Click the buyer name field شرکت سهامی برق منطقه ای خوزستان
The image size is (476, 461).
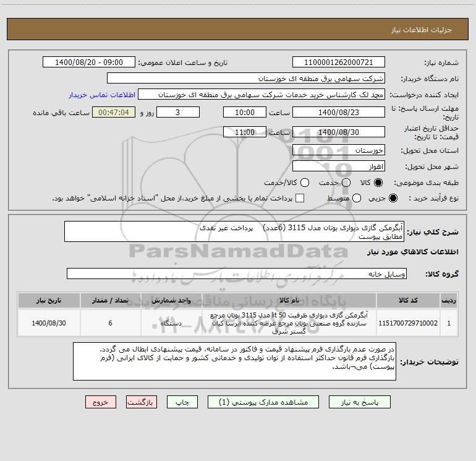tap(246, 79)
